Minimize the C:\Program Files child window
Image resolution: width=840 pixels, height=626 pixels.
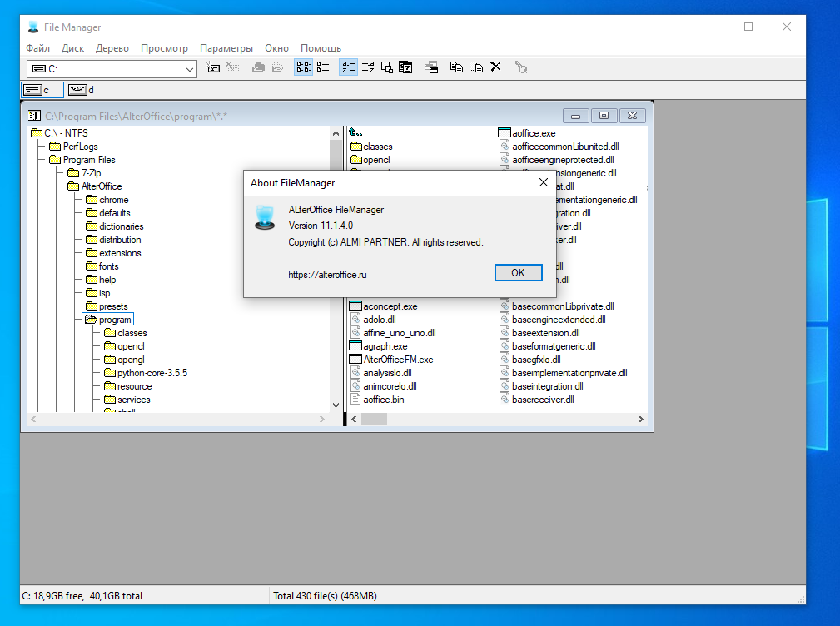576,116
